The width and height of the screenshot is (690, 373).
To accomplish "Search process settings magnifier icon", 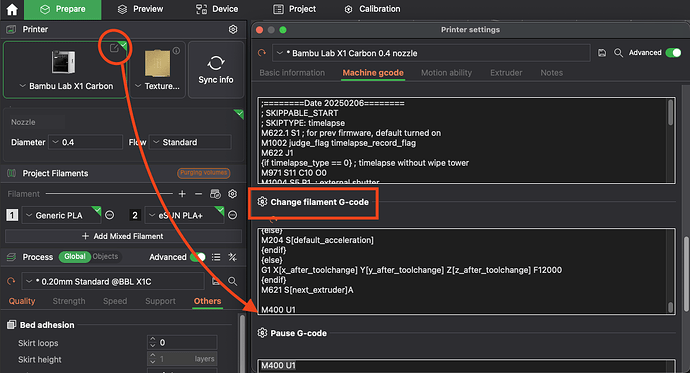I will click(232, 282).
